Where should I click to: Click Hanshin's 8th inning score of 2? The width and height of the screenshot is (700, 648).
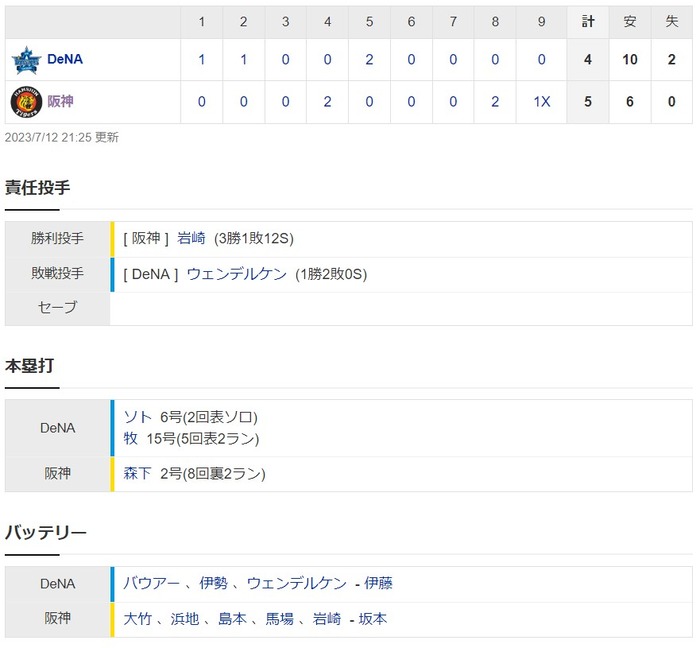[x=495, y=102]
